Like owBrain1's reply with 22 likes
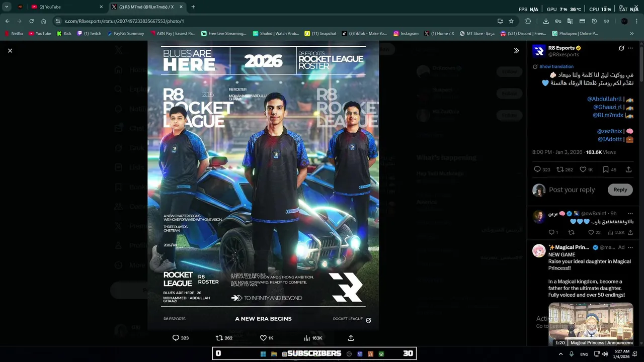The height and width of the screenshot is (362, 644). click(x=591, y=232)
